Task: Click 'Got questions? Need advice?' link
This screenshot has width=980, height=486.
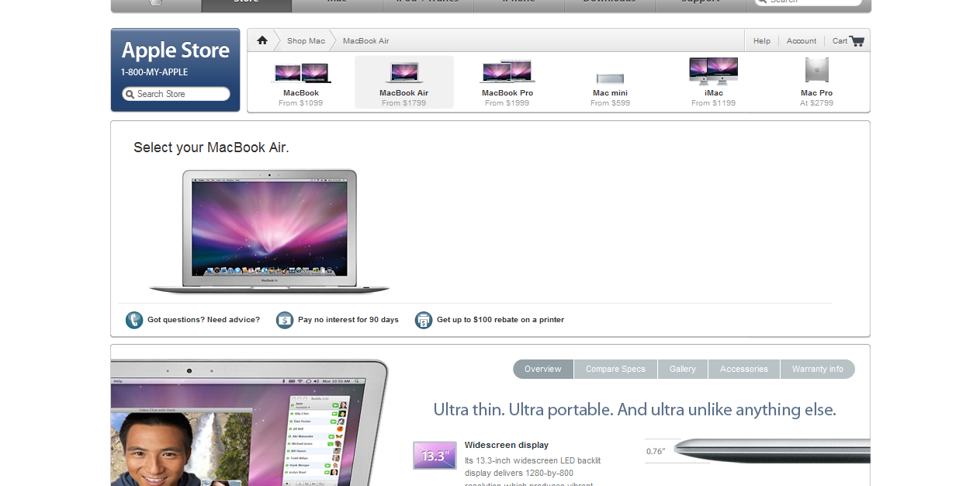Action: coord(203,320)
